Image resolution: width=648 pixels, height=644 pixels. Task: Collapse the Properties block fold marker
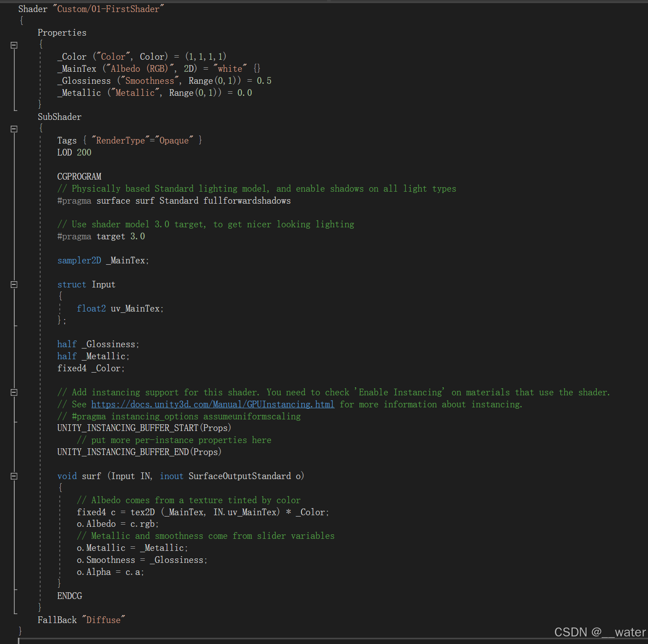pyautogui.click(x=14, y=45)
